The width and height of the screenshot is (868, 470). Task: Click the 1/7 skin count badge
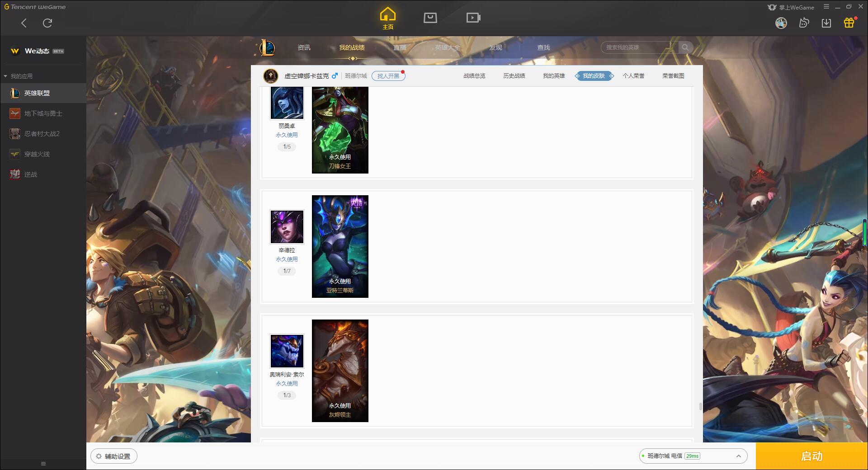coord(287,271)
